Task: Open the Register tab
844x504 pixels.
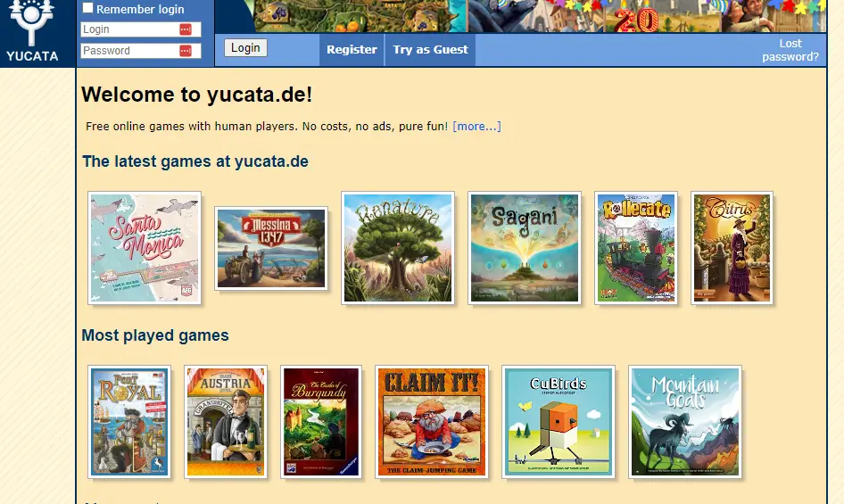Action: click(x=352, y=50)
